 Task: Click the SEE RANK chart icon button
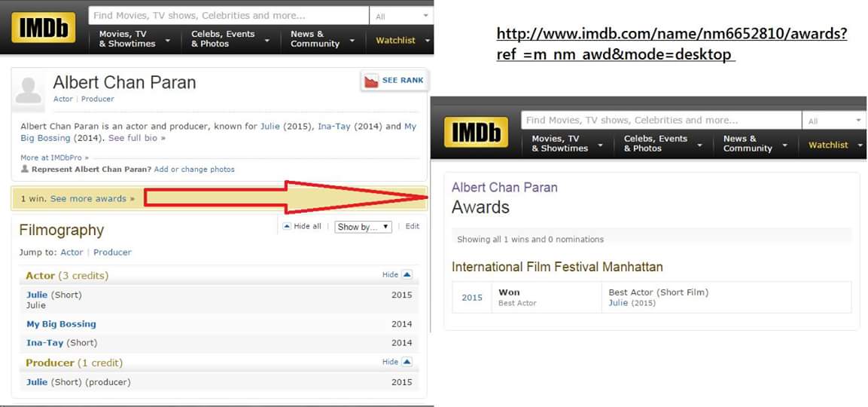pos(394,81)
